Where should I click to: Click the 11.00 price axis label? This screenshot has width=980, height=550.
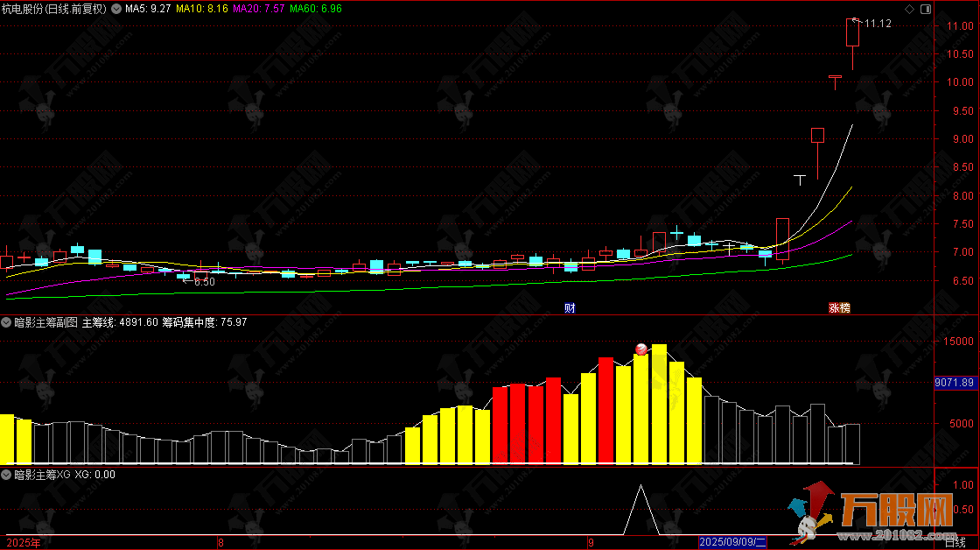960,25
